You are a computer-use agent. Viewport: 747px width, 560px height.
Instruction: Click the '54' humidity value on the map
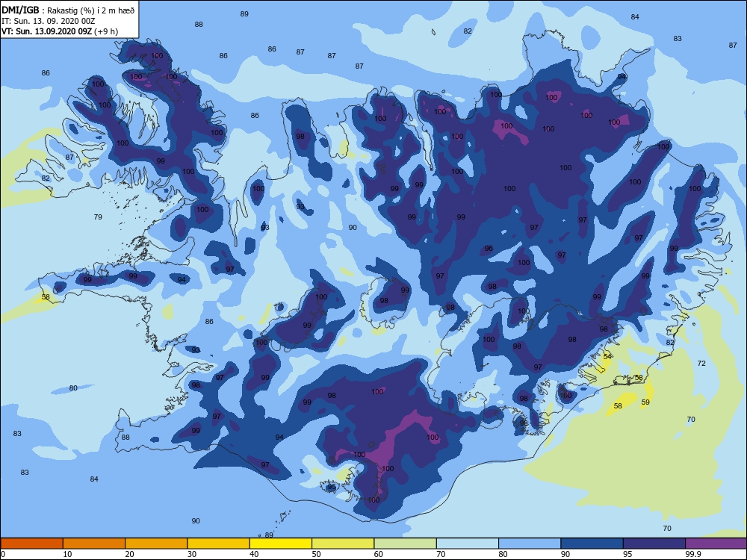click(607, 356)
